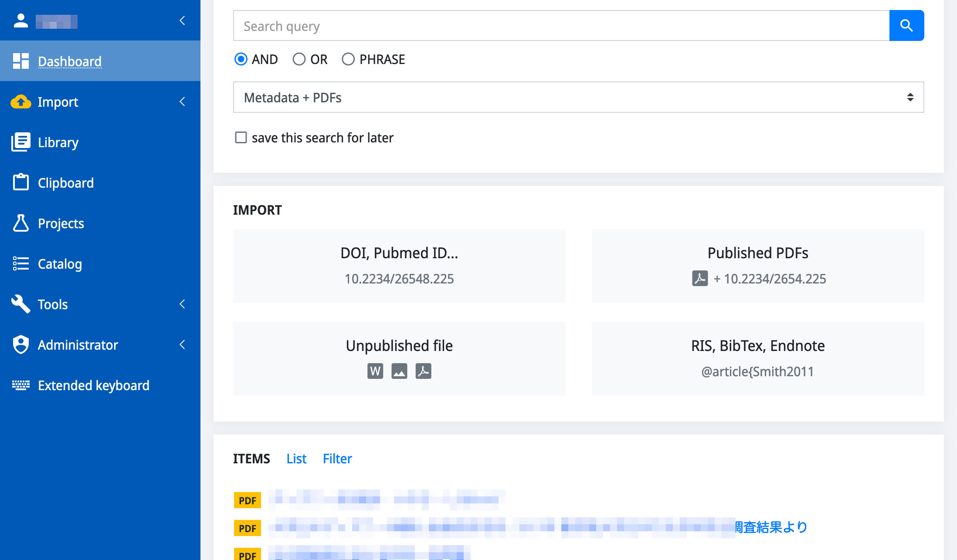Click the Import cloud upload icon
The height and width of the screenshot is (560, 957).
[20, 102]
